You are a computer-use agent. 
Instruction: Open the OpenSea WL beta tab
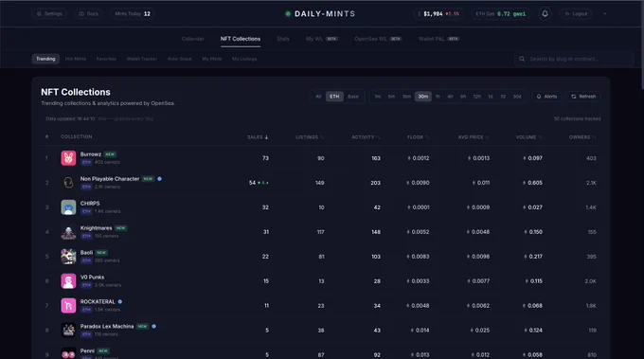(378, 39)
